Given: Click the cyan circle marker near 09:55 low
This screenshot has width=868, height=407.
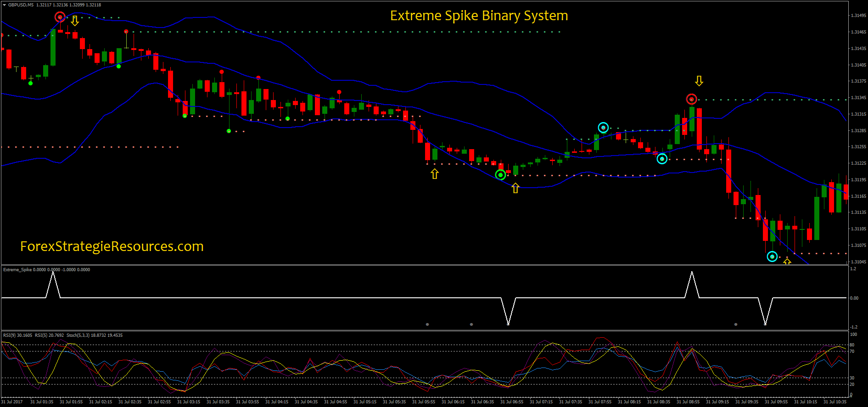Looking at the screenshot, I should point(772,256).
